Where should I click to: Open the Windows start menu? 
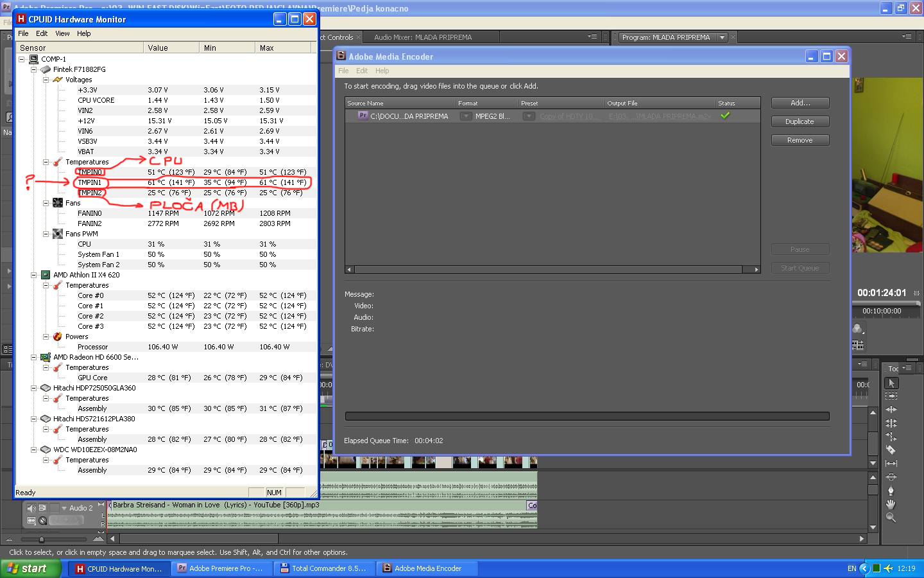pyautogui.click(x=30, y=568)
